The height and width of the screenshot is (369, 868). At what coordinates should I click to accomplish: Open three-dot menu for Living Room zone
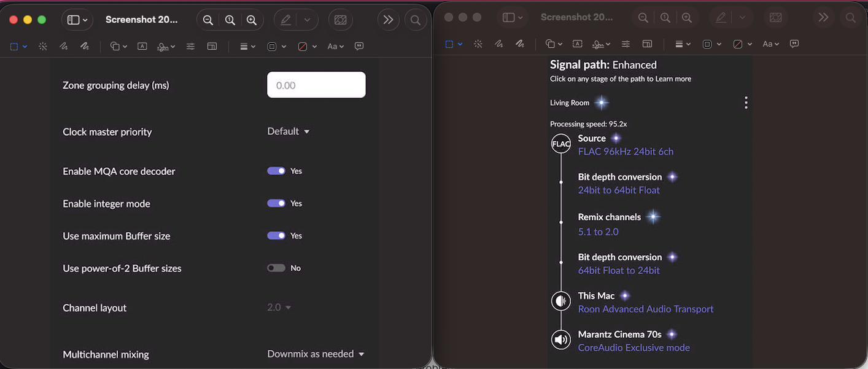(x=746, y=103)
